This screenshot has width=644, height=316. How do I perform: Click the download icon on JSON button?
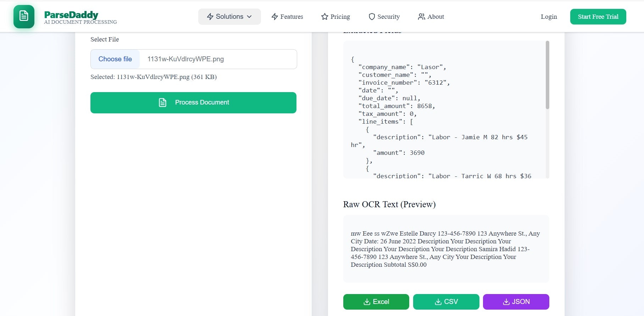pyautogui.click(x=506, y=302)
